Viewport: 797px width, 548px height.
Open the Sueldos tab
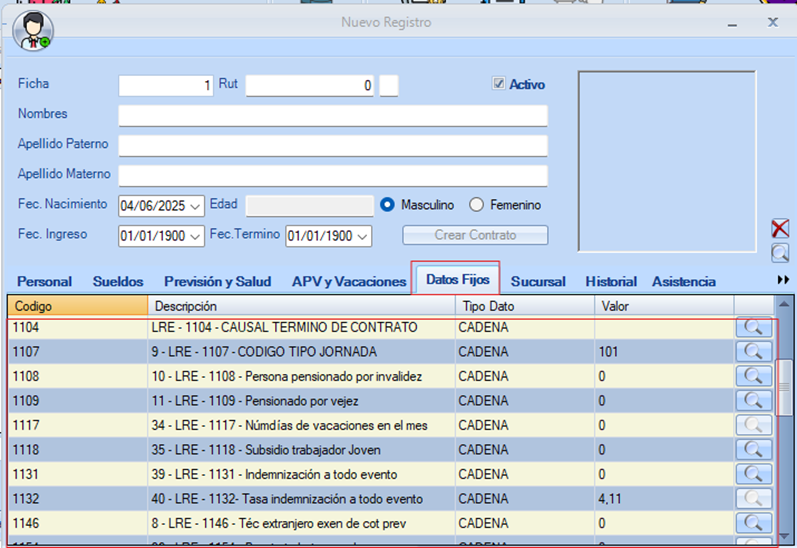coord(118,282)
